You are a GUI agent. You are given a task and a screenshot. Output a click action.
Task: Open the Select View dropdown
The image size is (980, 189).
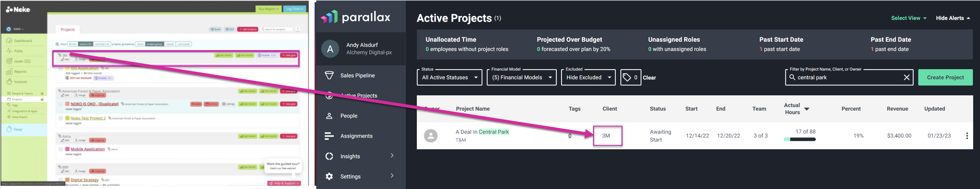909,18
